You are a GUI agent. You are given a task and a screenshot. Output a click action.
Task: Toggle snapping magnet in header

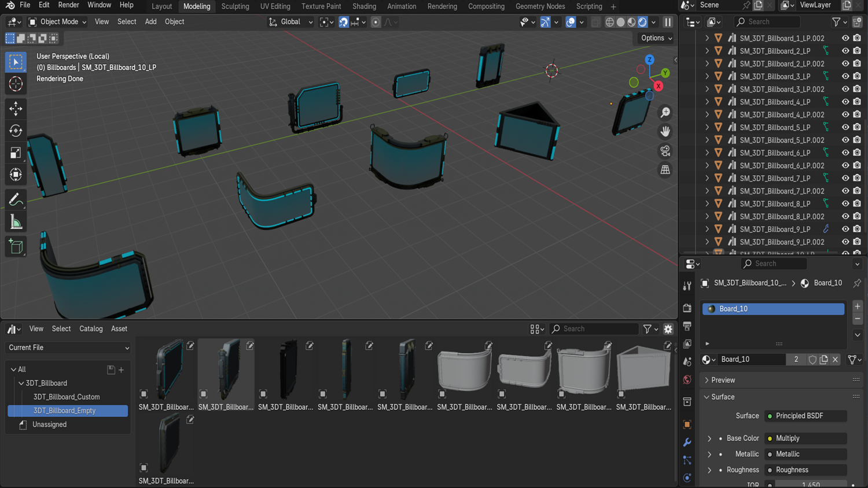(343, 22)
